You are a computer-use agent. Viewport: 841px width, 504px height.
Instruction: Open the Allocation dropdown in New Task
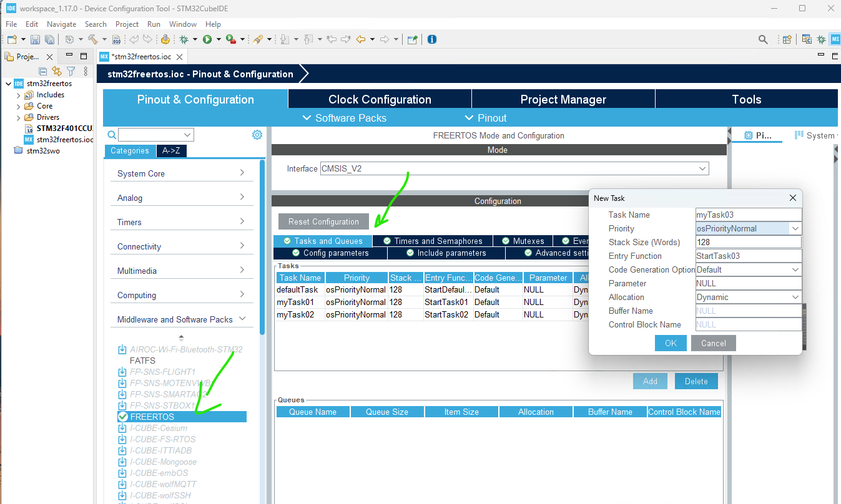[795, 298]
